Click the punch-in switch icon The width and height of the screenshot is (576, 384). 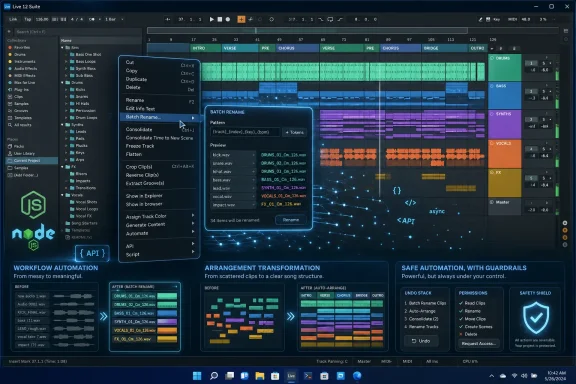(321, 19)
